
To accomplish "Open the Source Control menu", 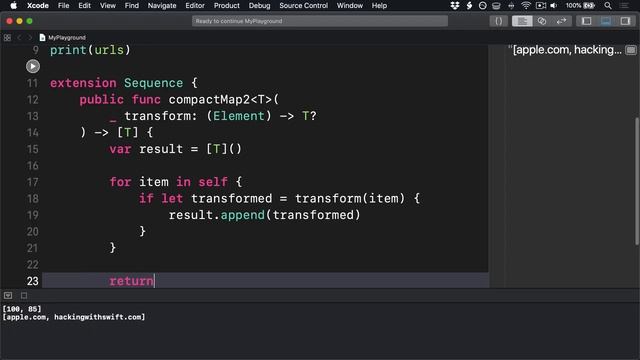I will pyautogui.click(x=303, y=6).
